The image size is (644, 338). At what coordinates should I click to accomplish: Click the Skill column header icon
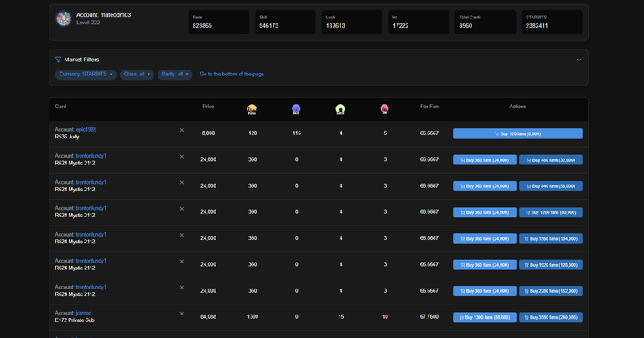[x=296, y=109]
